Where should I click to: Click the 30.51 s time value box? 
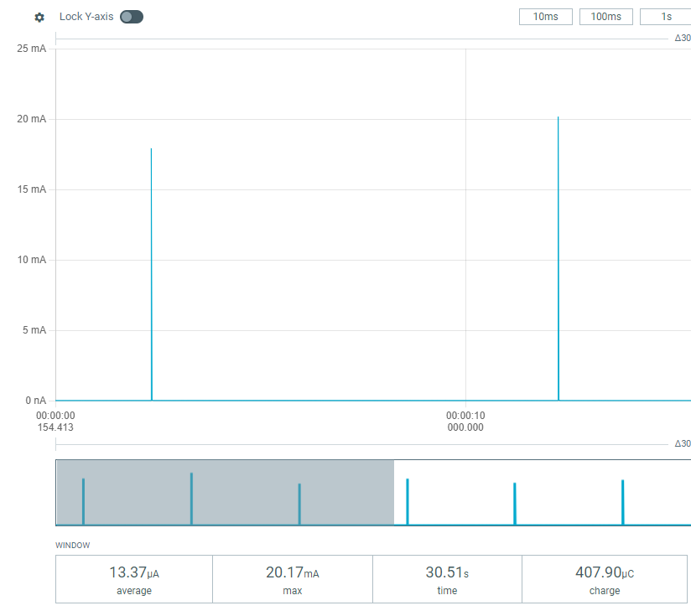point(447,579)
